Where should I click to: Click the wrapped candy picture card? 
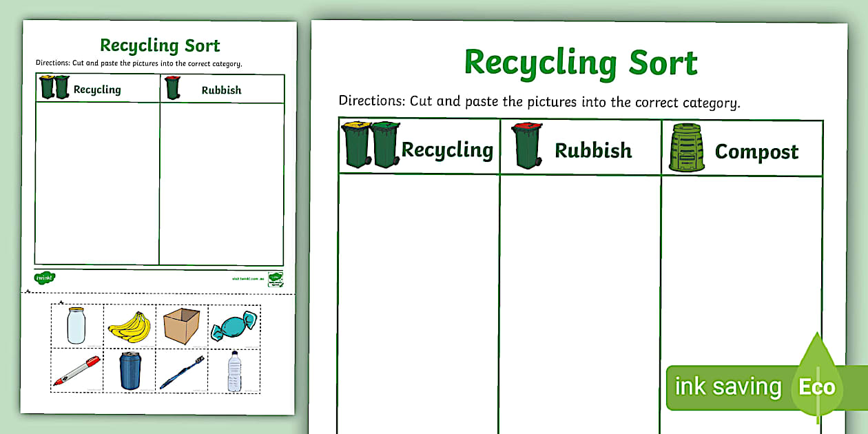pos(234,325)
